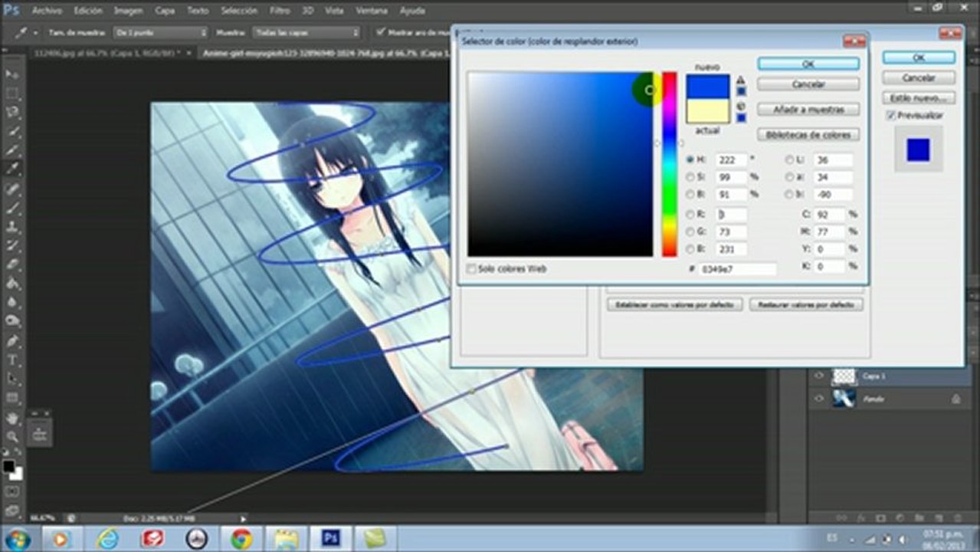Select the Quick Selection tool
980x552 pixels.
tap(12, 131)
